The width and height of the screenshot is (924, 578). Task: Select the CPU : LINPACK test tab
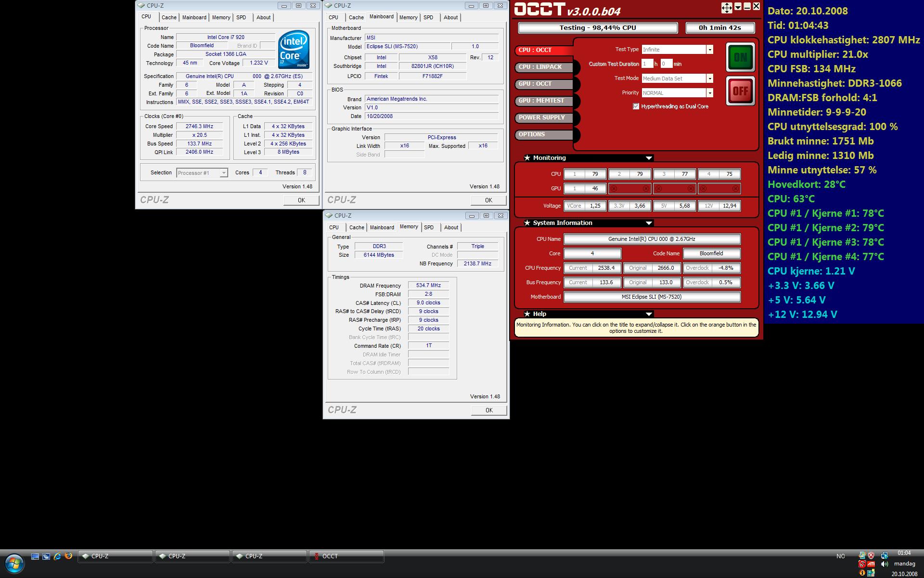544,67
